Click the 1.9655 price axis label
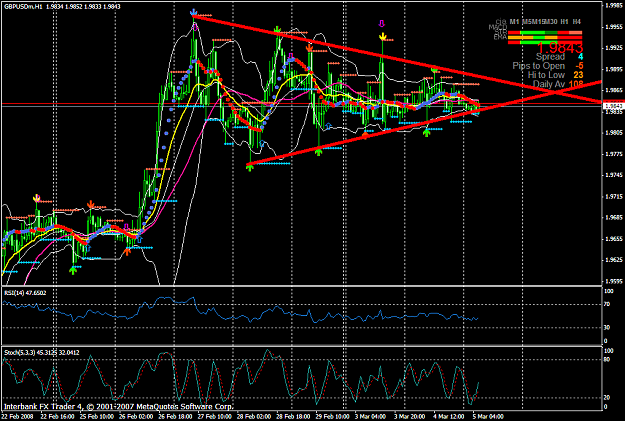 614,238
